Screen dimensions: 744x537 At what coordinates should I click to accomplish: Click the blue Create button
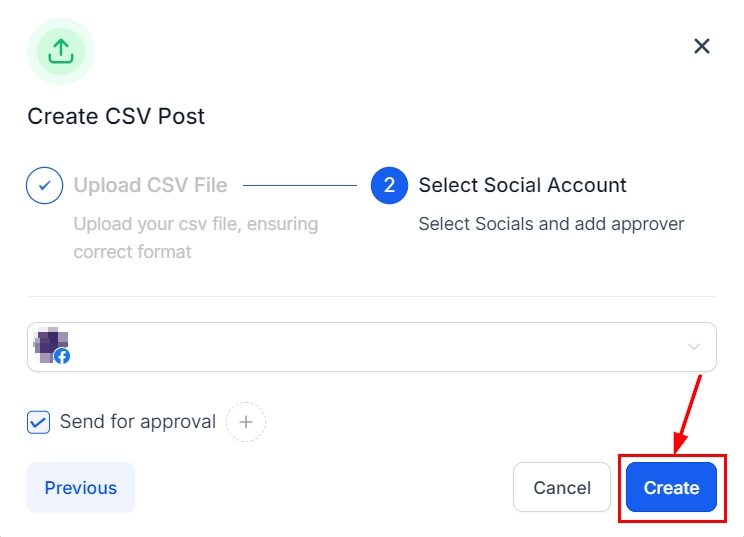point(671,488)
